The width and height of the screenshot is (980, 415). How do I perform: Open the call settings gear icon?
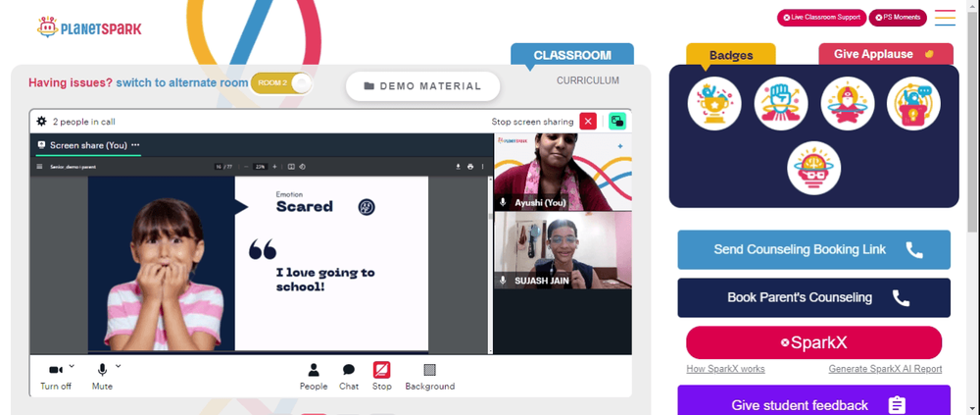41,122
